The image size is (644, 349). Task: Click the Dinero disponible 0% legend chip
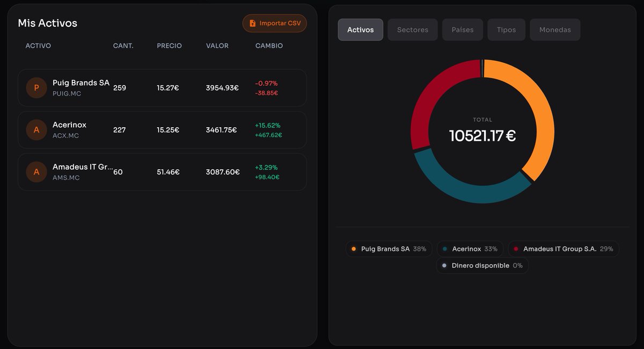point(482,265)
